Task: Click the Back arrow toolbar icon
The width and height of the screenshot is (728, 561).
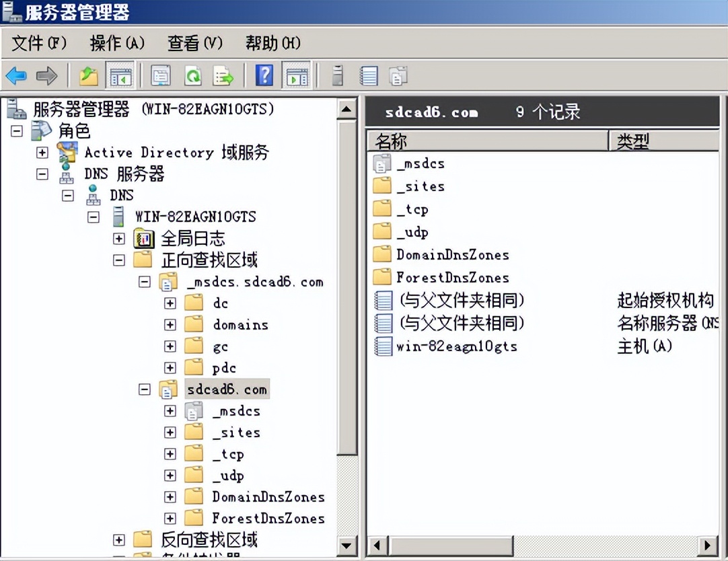Action: click(x=16, y=75)
